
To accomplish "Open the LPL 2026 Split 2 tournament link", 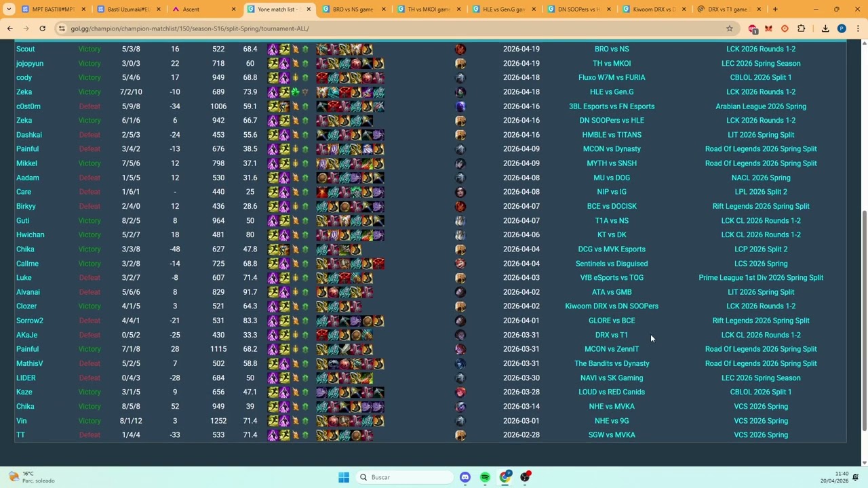I will [761, 192].
